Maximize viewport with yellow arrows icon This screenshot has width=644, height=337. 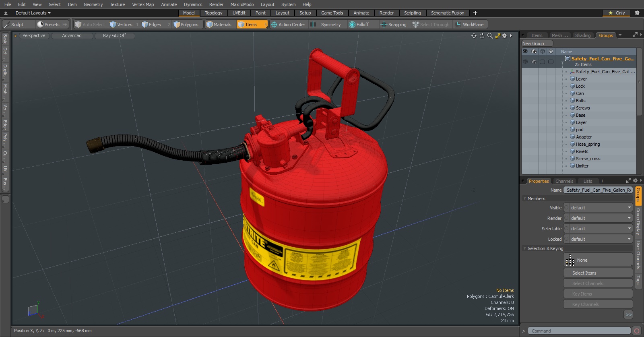[x=497, y=36]
